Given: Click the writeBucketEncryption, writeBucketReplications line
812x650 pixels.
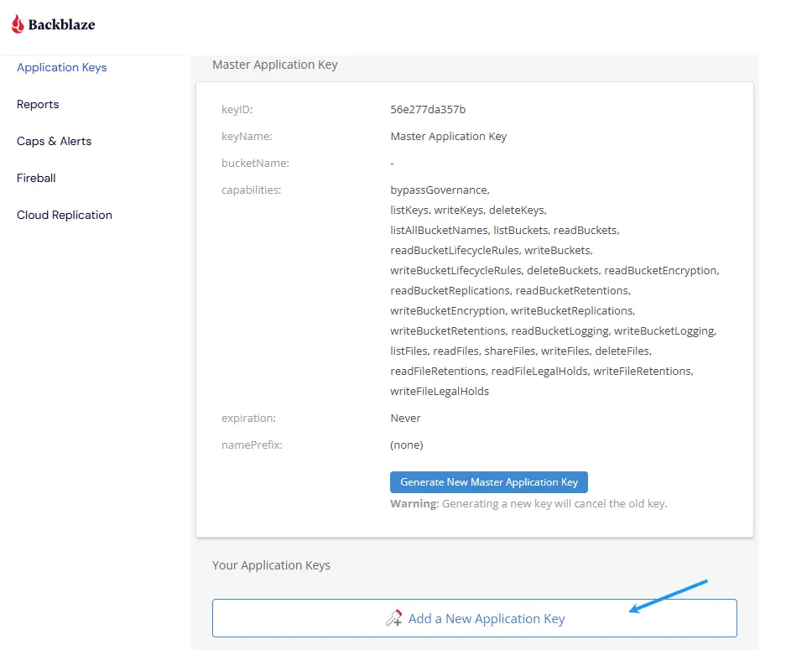Looking at the screenshot, I should (x=513, y=311).
